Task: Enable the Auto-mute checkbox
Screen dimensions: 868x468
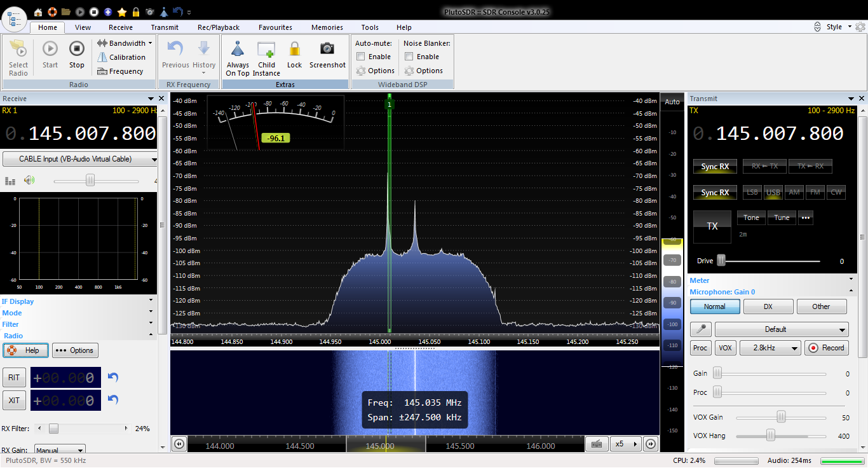Action: [x=361, y=57]
